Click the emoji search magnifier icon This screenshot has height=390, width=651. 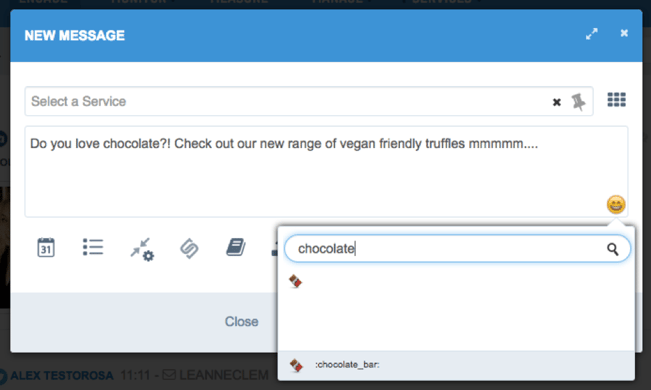[612, 249]
